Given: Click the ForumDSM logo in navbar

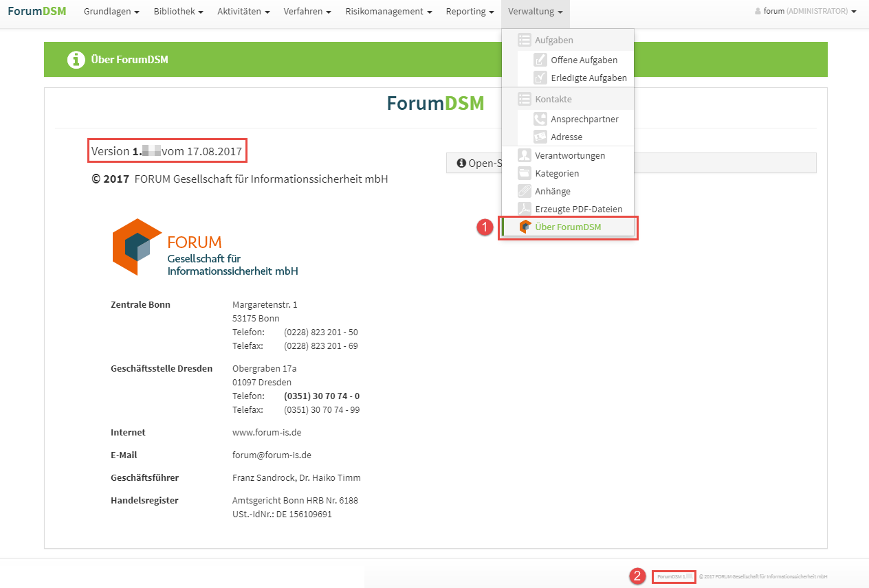Looking at the screenshot, I should (x=37, y=11).
